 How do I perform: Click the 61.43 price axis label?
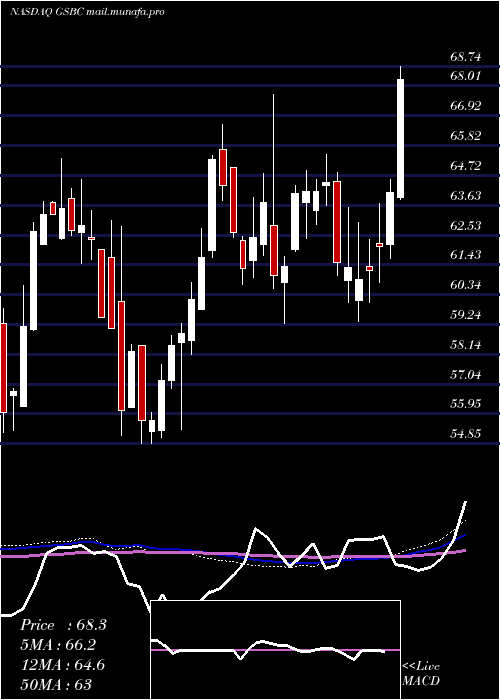[x=466, y=255]
